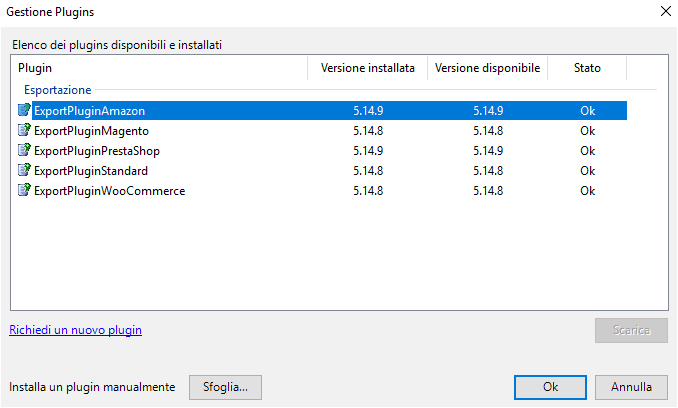Cancel with the Annulla button
The image size is (678, 408).
tap(631, 387)
